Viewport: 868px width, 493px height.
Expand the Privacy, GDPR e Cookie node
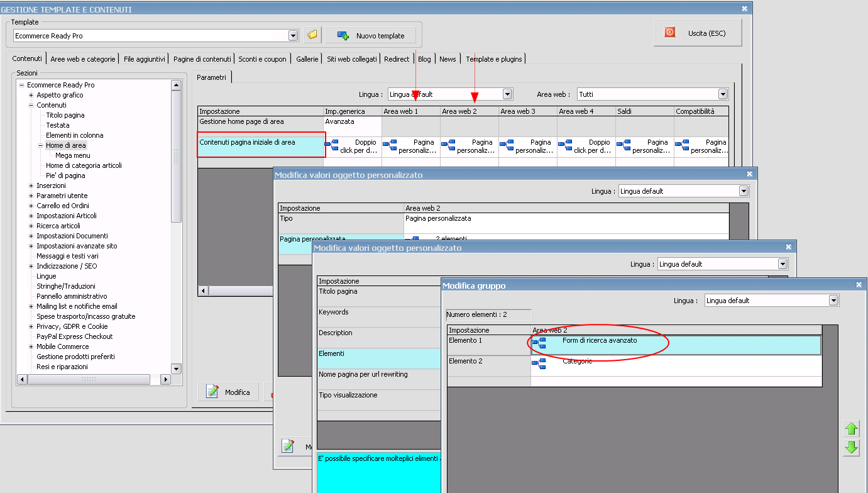coord(31,326)
